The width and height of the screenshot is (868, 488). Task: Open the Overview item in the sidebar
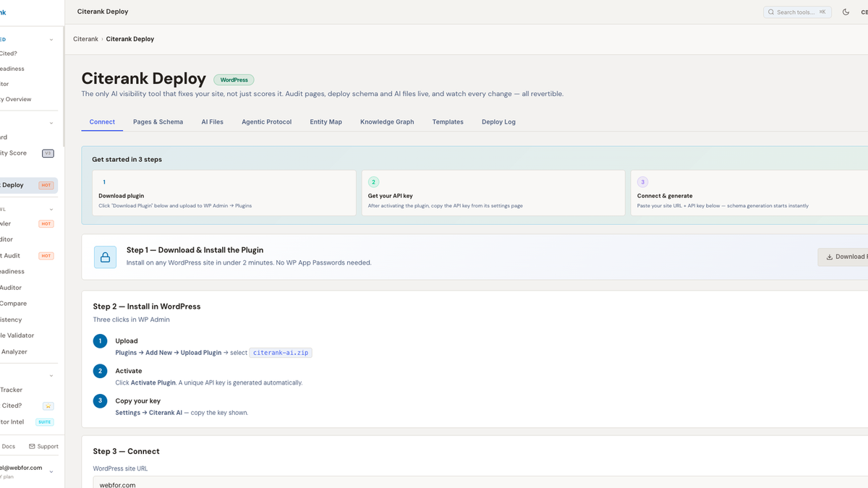click(29, 99)
